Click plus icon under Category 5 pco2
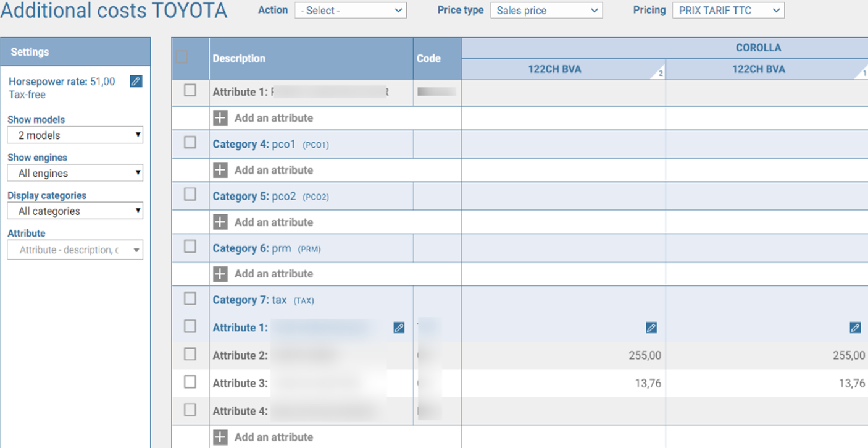The width and height of the screenshot is (868, 448). (x=220, y=222)
